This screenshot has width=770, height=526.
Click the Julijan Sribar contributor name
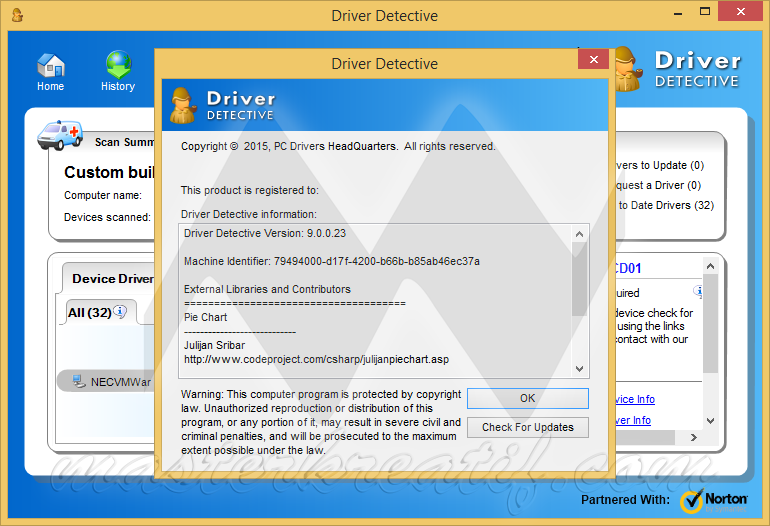(x=214, y=345)
